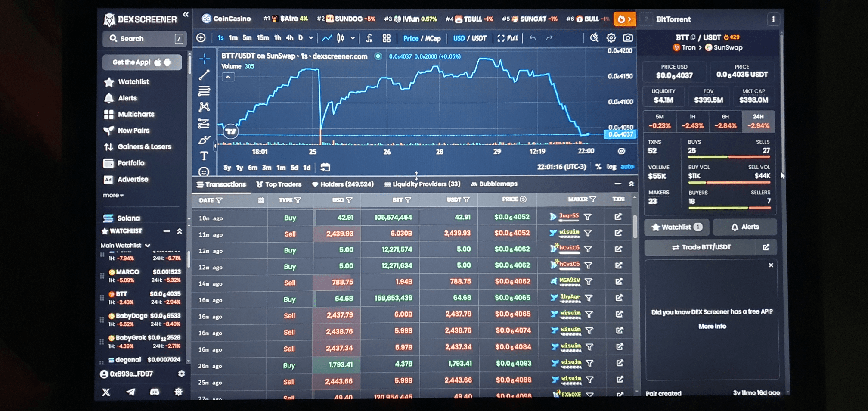868x411 pixels.
Task: Toggle Price / MCap chart mode
Action: pos(422,38)
